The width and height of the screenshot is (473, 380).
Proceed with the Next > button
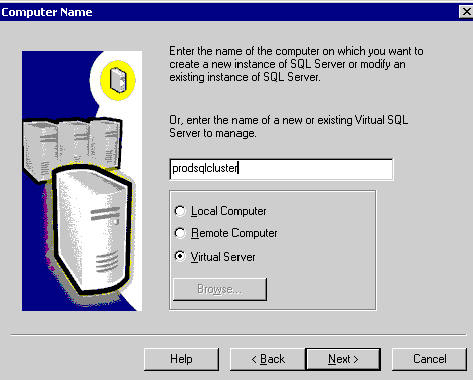click(x=343, y=359)
